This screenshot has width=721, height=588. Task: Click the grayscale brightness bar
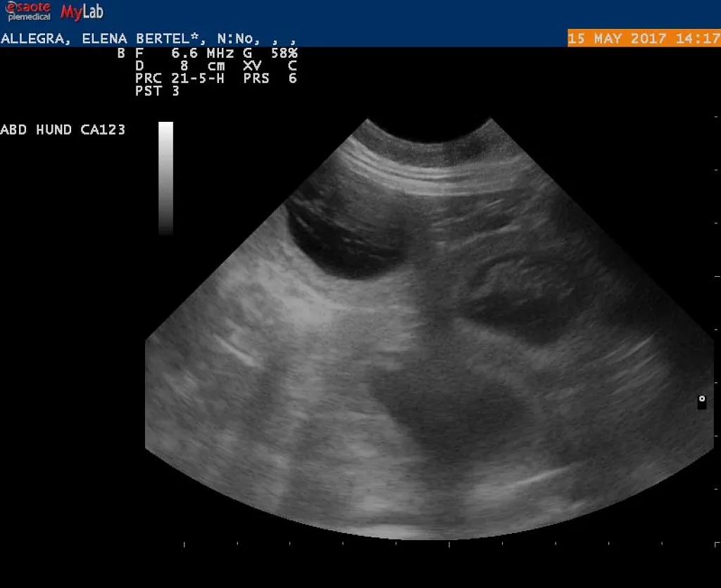coord(165,177)
